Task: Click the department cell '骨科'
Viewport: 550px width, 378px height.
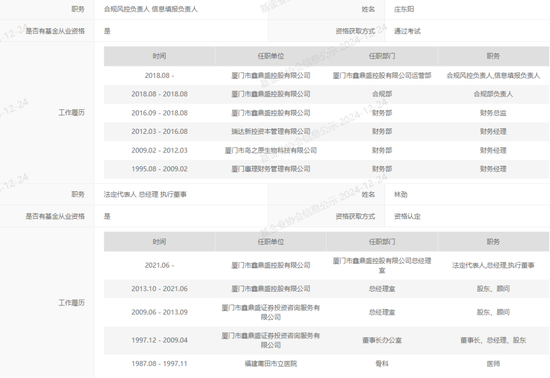Action: [x=382, y=364]
